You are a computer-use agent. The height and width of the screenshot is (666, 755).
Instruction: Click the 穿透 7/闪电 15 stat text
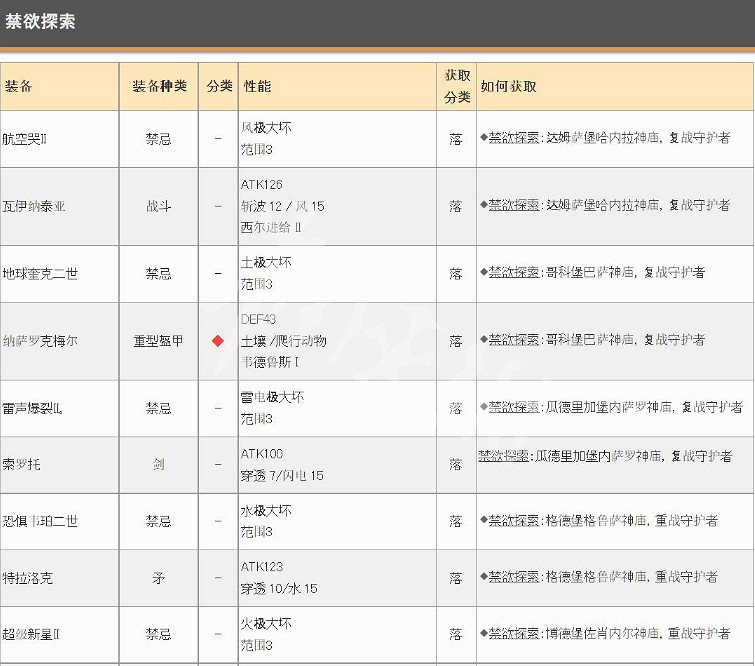282,476
